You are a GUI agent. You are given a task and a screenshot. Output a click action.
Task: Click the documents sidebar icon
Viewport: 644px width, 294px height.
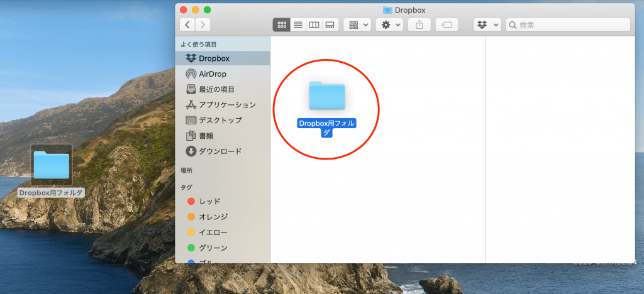point(191,136)
